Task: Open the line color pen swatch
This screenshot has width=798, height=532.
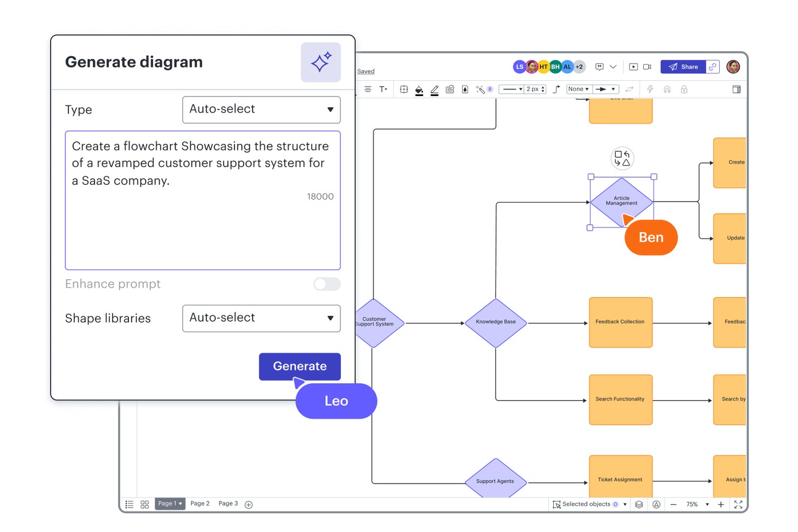Action: pos(435,90)
